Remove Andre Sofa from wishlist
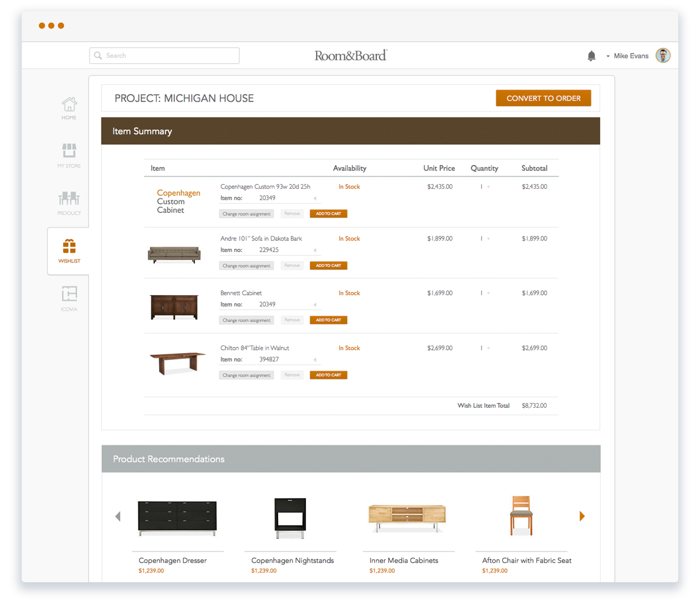This screenshot has width=700, height=602. tap(292, 265)
